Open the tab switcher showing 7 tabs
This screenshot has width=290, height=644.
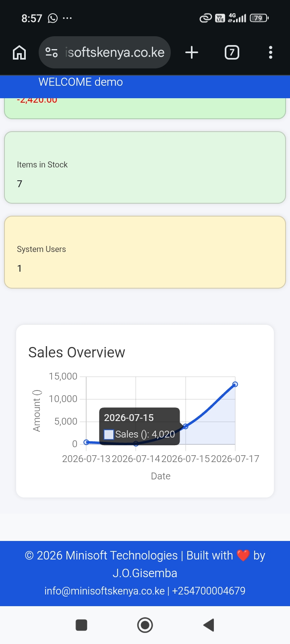(232, 53)
